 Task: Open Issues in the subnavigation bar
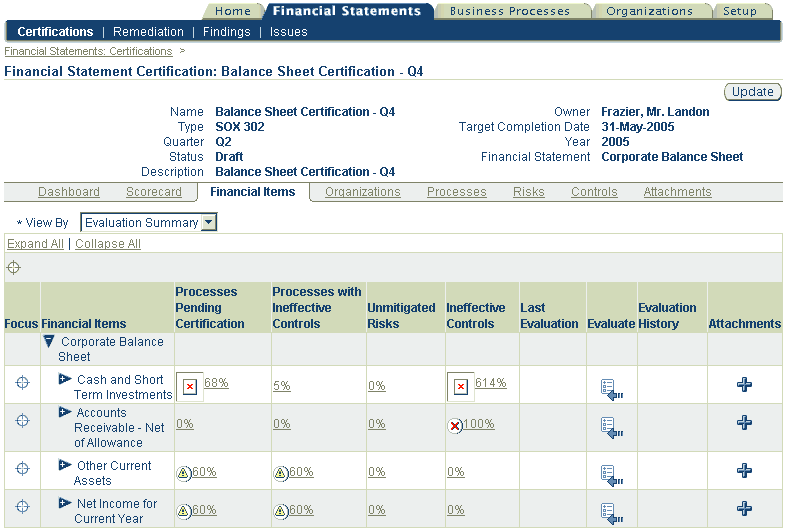pyautogui.click(x=288, y=32)
